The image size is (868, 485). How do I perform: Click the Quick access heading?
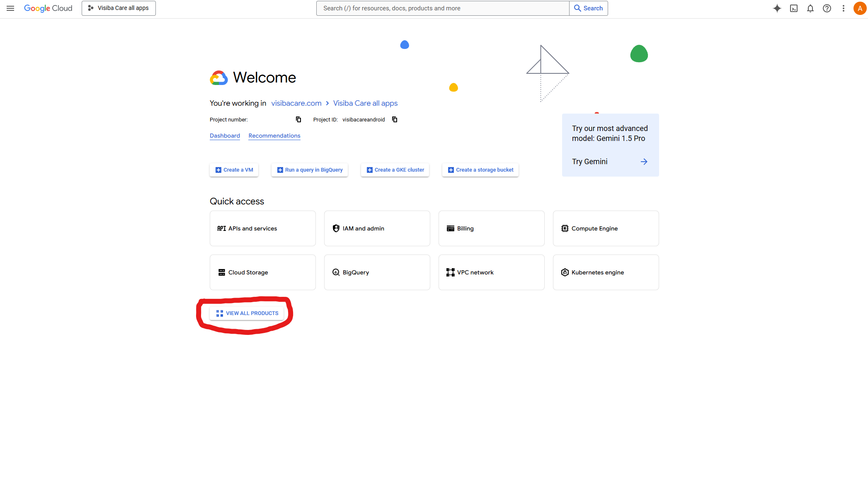point(237,201)
